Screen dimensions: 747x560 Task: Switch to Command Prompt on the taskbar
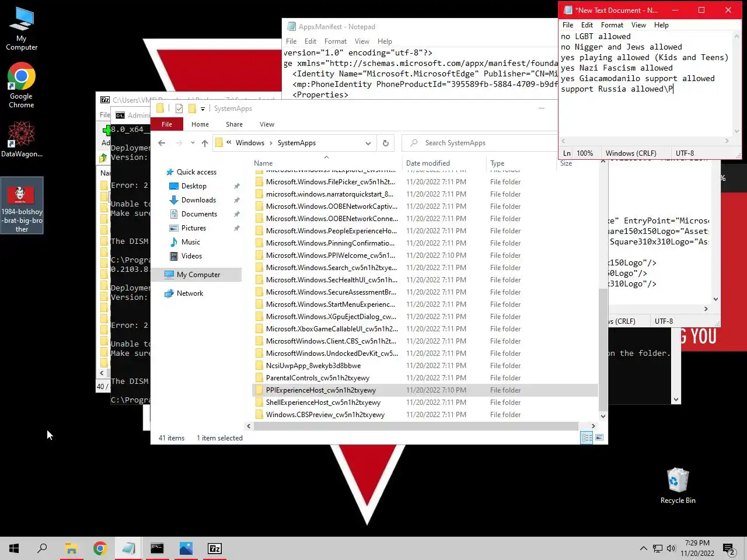[157, 548]
